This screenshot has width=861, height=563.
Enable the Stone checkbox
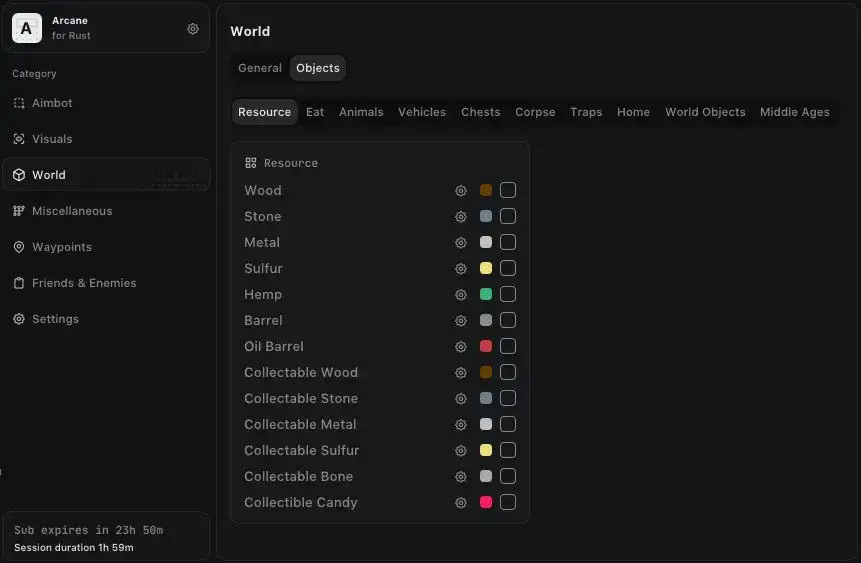(x=508, y=217)
